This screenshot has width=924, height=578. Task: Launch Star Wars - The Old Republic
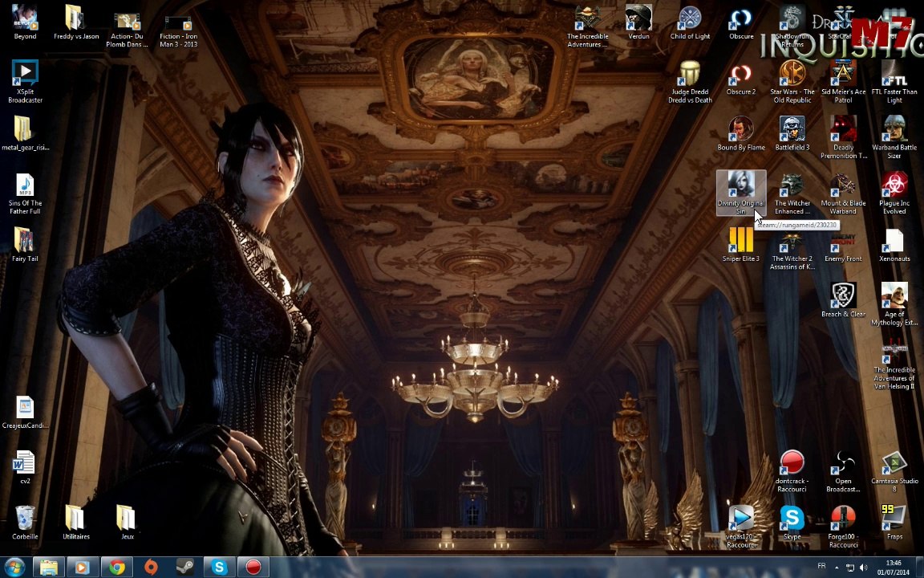click(x=792, y=81)
